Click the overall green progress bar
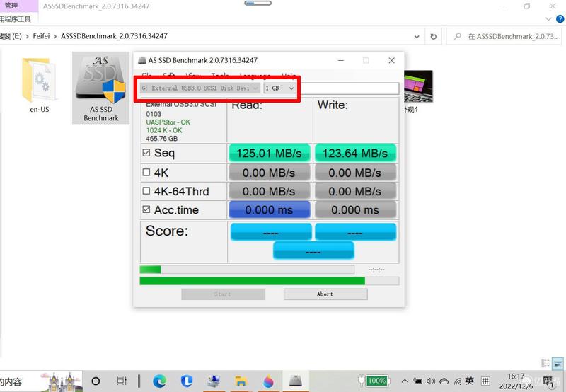566x392 pixels. coord(270,281)
